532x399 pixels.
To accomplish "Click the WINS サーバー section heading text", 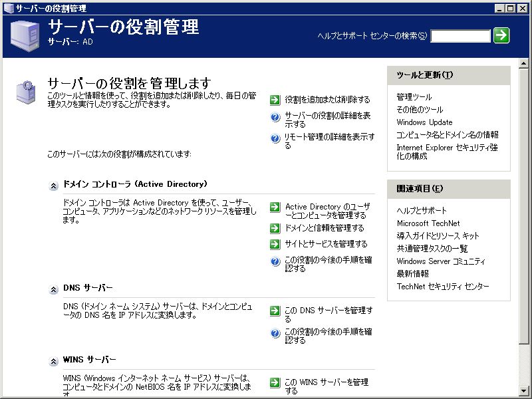I will coord(90,360).
